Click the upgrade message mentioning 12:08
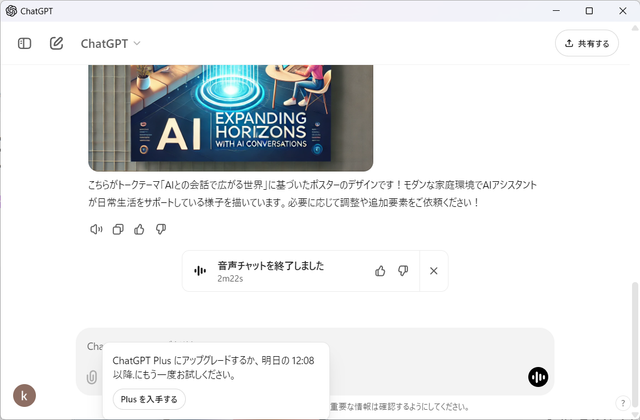The width and height of the screenshot is (640, 420). [x=213, y=367]
